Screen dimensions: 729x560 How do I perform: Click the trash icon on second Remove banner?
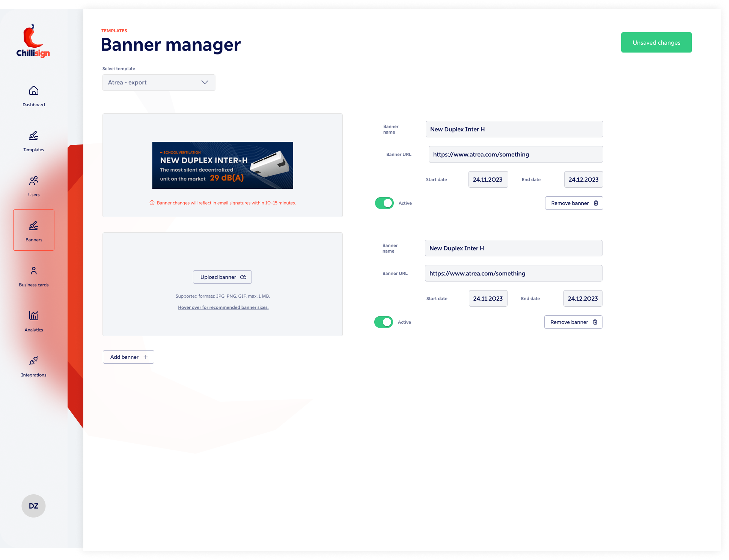(x=595, y=322)
